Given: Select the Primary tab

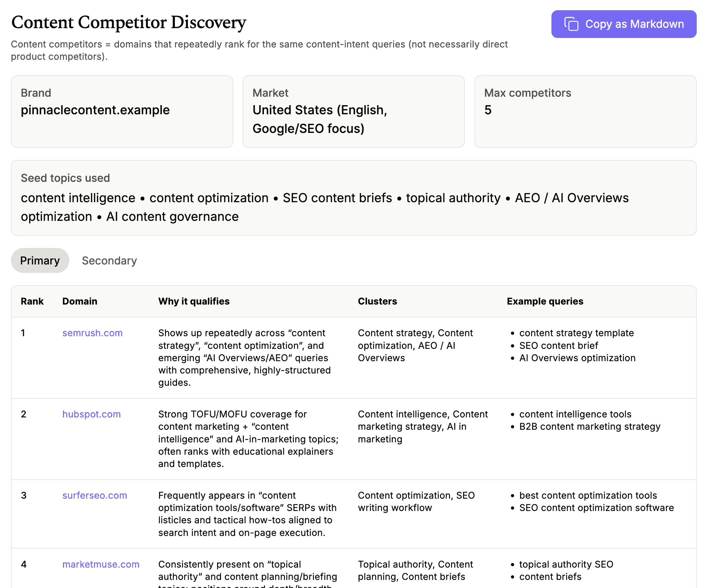Looking at the screenshot, I should click(40, 261).
